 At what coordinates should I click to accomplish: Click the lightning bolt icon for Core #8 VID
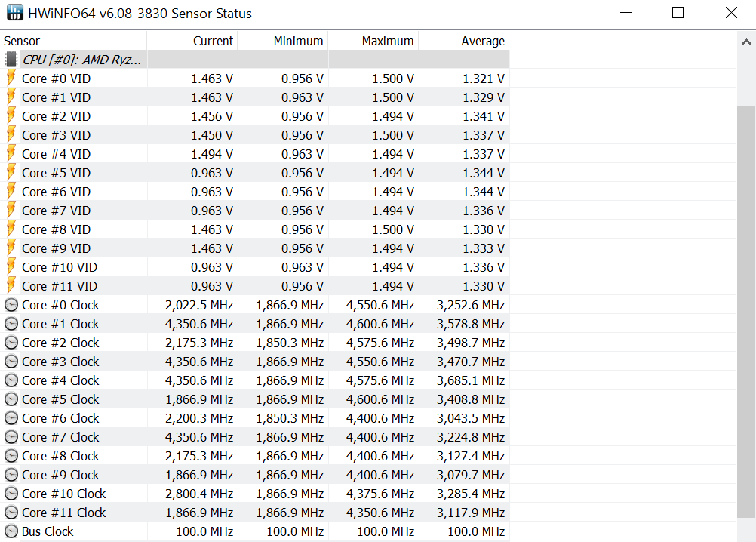click(x=11, y=229)
